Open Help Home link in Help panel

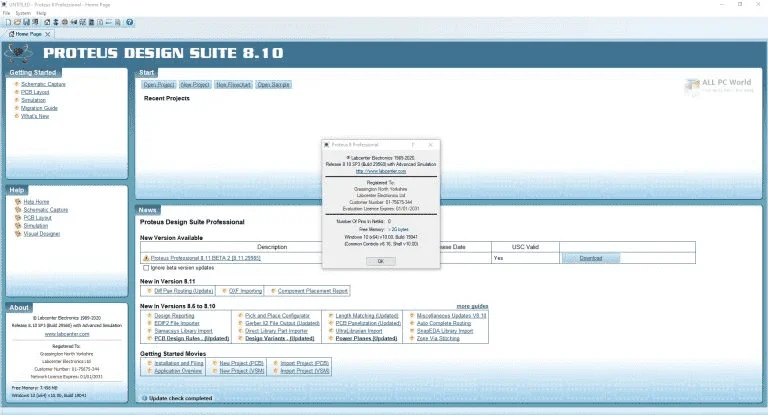click(36, 202)
